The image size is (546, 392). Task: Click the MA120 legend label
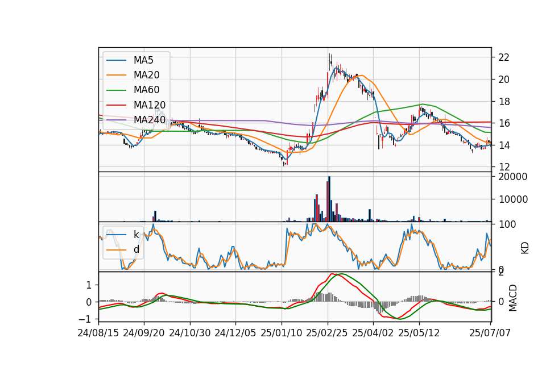(x=150, y=105)
